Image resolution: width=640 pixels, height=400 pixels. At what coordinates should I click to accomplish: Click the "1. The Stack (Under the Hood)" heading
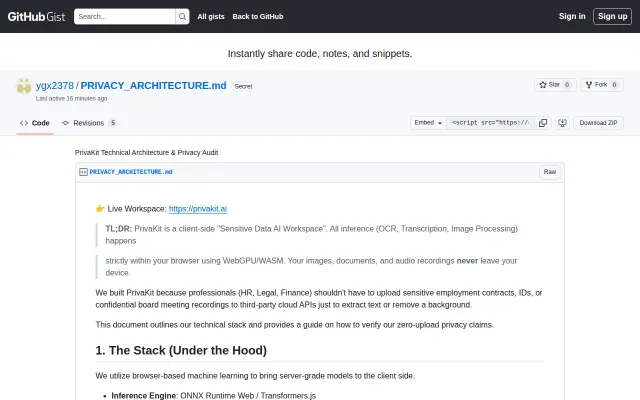[181, 350]
